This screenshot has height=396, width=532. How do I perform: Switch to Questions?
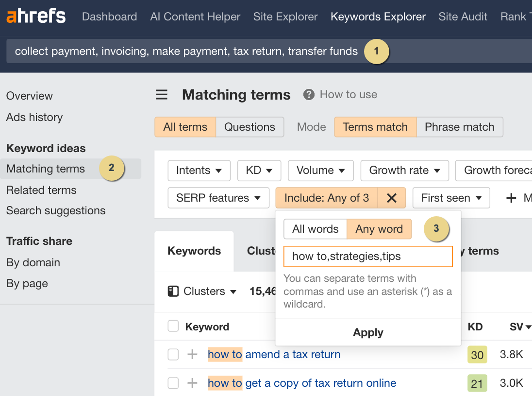249,127
